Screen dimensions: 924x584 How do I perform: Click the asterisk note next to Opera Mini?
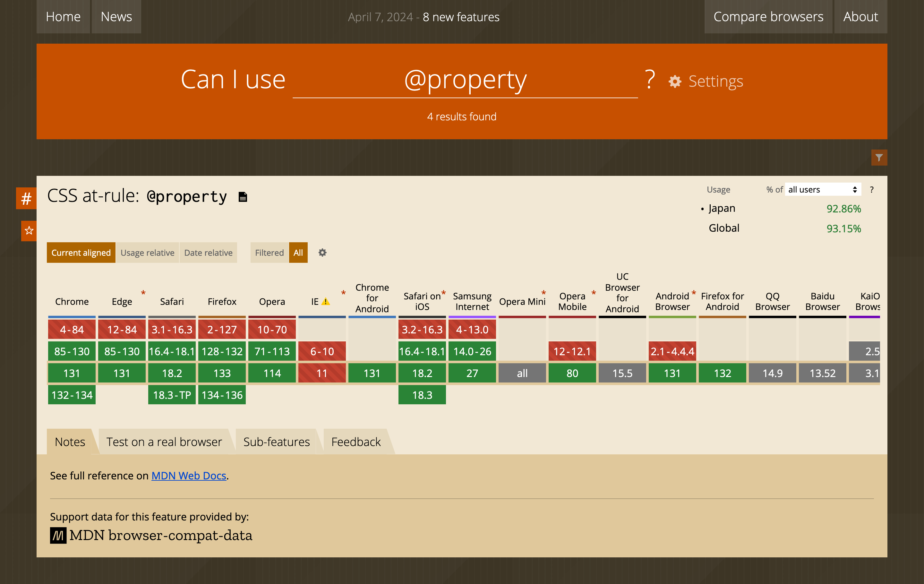click(x=543, y=293)
